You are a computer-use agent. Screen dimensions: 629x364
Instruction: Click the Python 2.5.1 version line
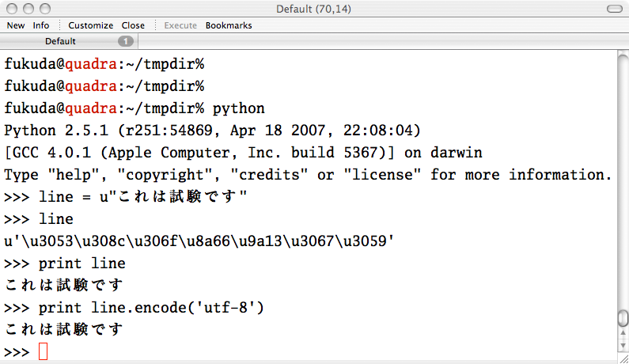pos(212,131)
